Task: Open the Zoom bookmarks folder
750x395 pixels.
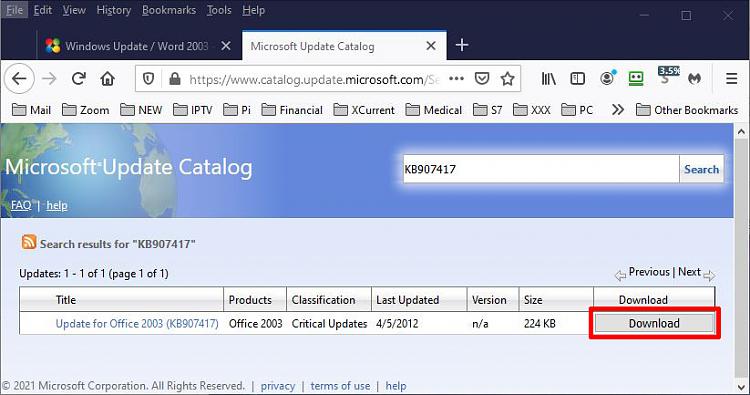Action: point(86,110)
